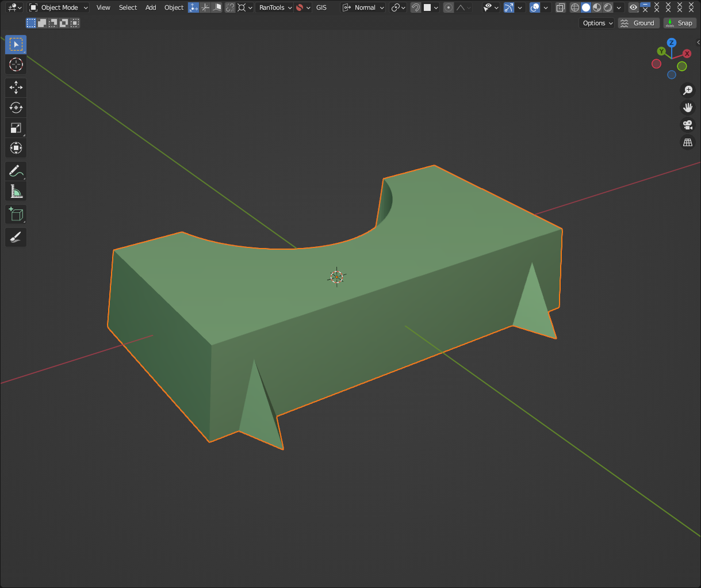Toggle the Move gizmo button in header
Screen dimensions: 701x588
point(194,7)
